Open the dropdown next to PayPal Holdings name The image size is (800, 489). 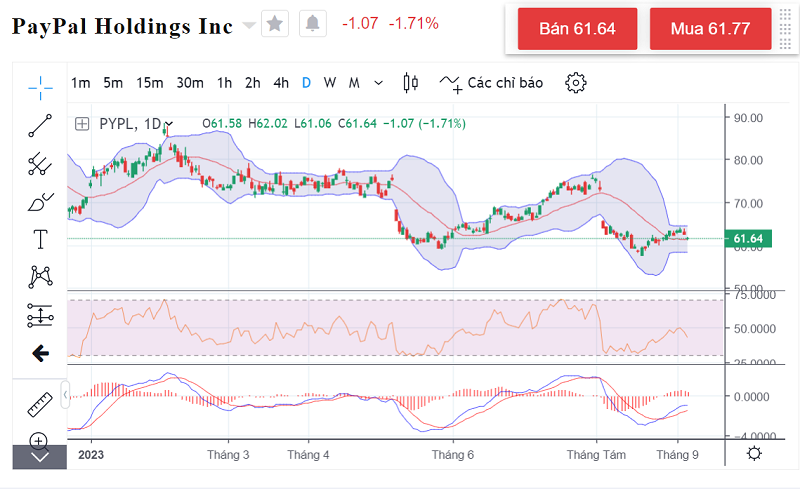tap(248, 25)
